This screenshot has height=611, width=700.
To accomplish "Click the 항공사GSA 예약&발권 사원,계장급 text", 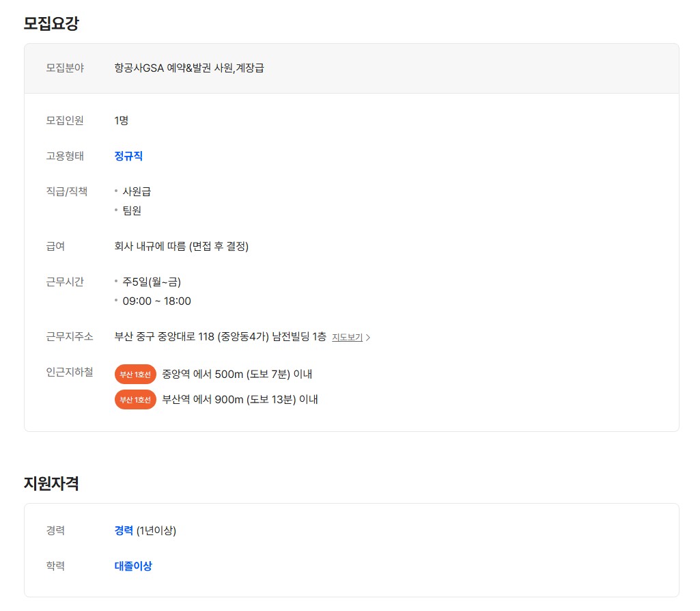I will coord(189,68).
